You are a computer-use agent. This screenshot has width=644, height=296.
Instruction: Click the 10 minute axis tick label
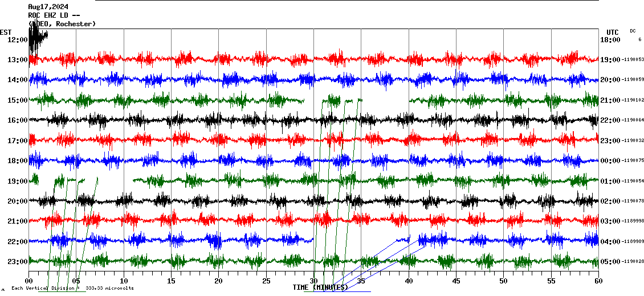[124, 281]
